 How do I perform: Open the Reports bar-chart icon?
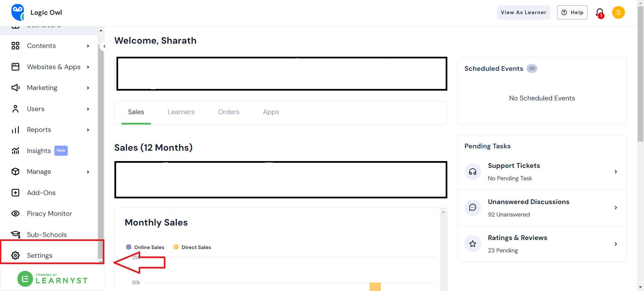(x=15, y=130)
